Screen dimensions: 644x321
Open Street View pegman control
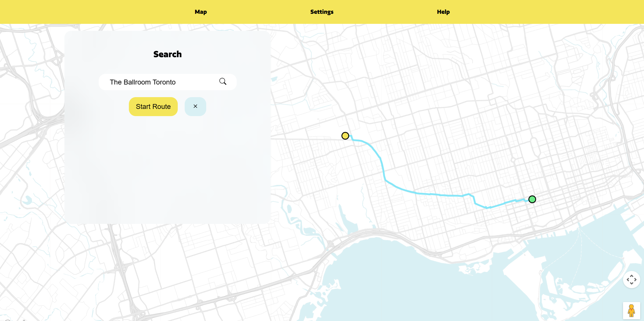click(x=631, y=311)
